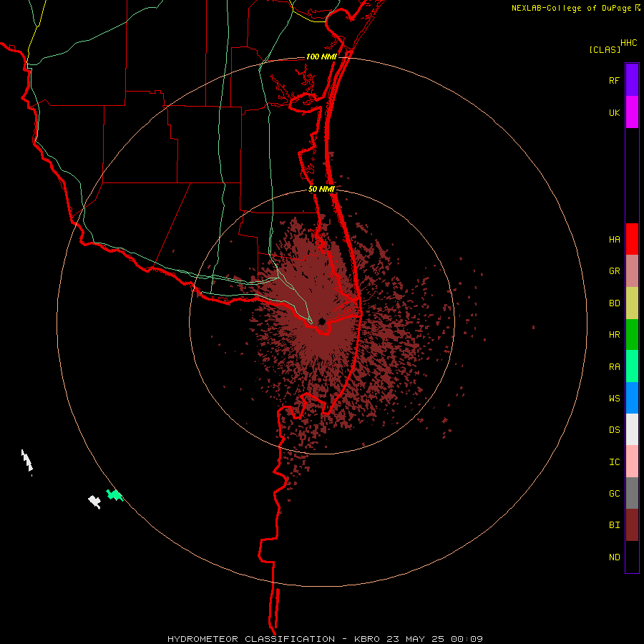
Task: Select the BD yellow legend swatch
Action: tap(632, 303)
